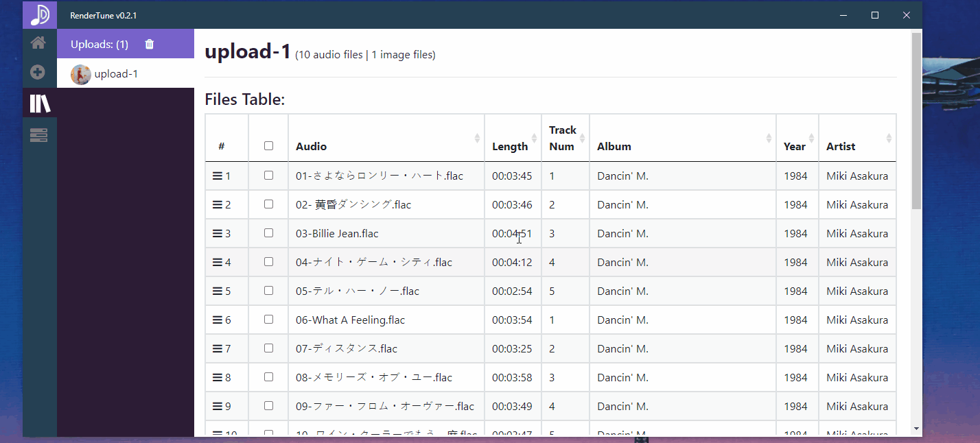The height and width of the screenshot is (443, 980).
Task: Click the upload-1 cover art thumbnail
Action: (81, 74)
